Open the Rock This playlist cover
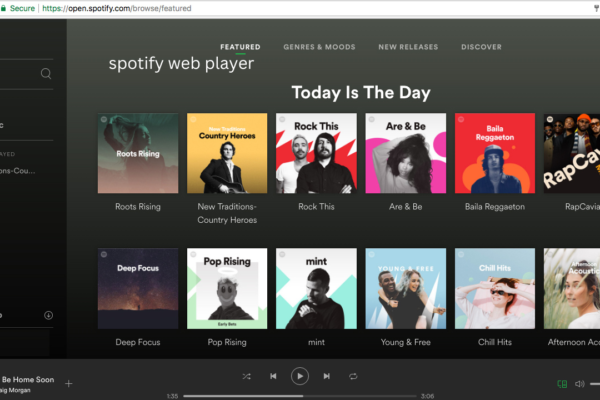600x400 pixels. coord(316,153)
